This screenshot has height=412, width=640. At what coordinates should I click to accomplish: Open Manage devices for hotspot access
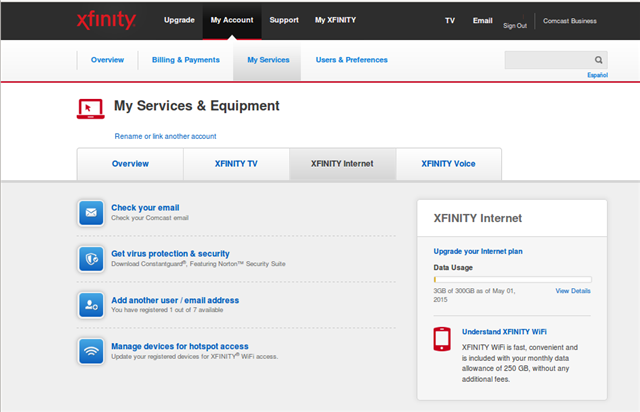point(180,346)
